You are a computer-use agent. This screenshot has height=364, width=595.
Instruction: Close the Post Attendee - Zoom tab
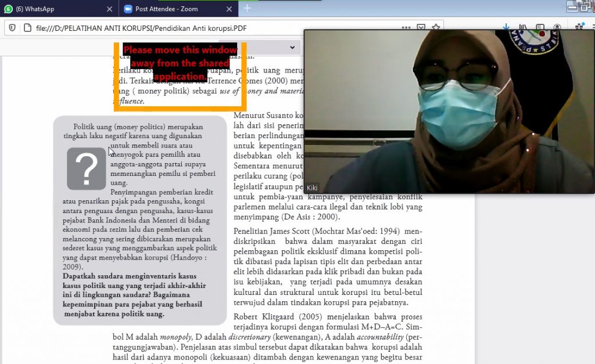click(229, 9)
